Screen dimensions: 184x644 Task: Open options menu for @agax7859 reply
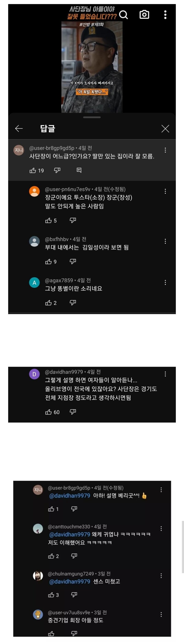(x=165, y=282)
